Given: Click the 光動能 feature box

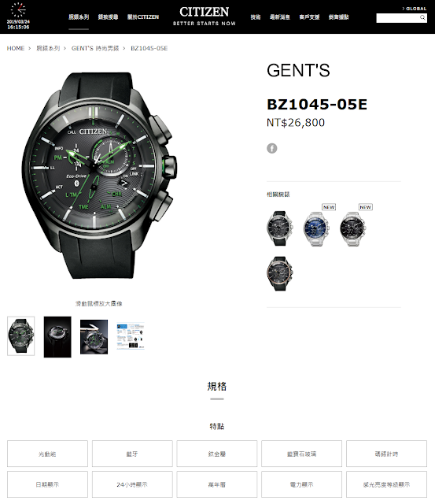Looking at the screenshot, I should (x=47, y=454).
